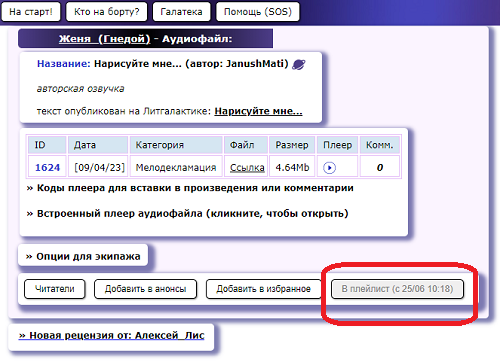Click the Читатели button

coord(55,289)
